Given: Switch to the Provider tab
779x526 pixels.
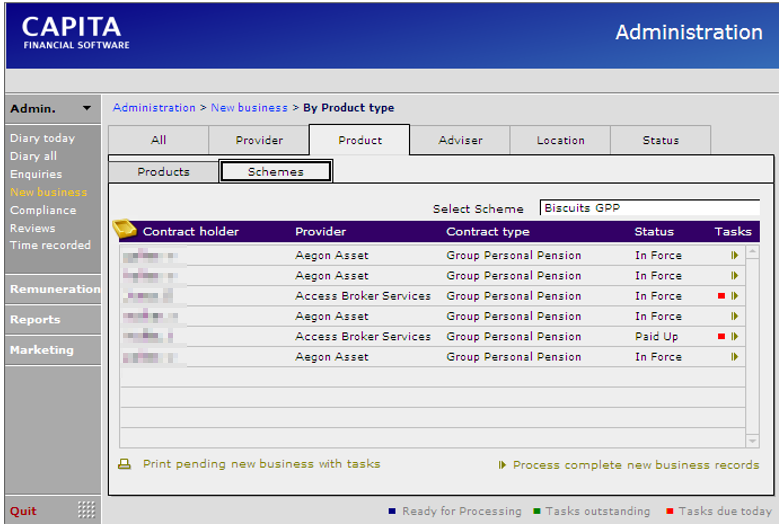Looking at the screenshot, I should (x=259, y=140).
